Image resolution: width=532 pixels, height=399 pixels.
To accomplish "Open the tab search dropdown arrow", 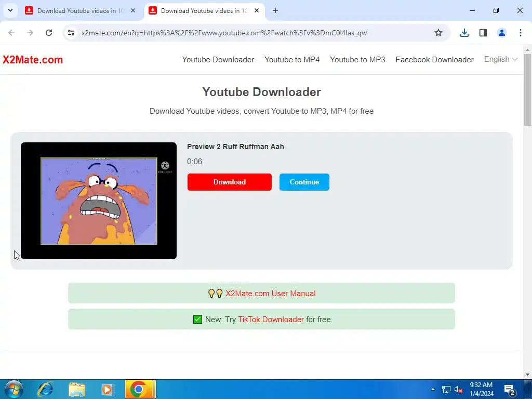I will click(10, 10).
